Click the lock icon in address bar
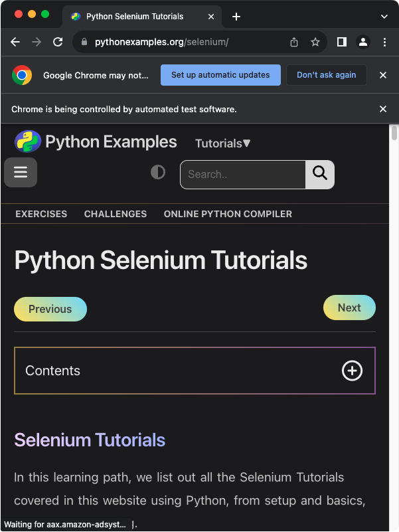 pos(84,42)
